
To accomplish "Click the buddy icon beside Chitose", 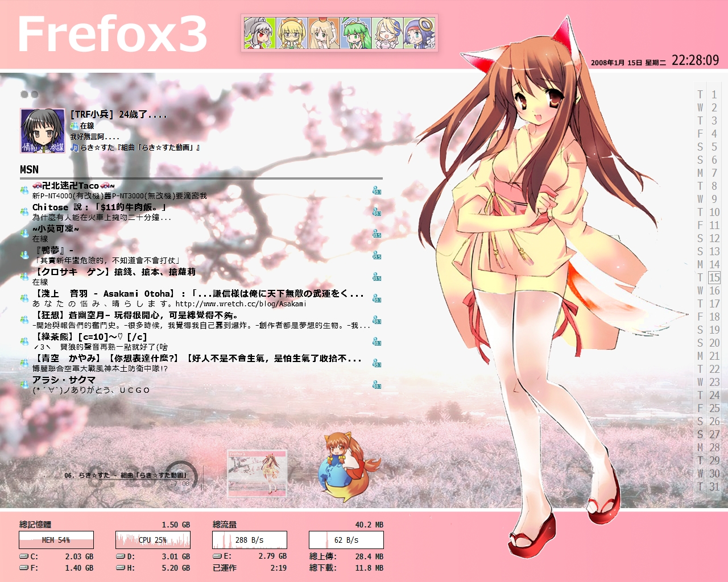I will [24, 212].
